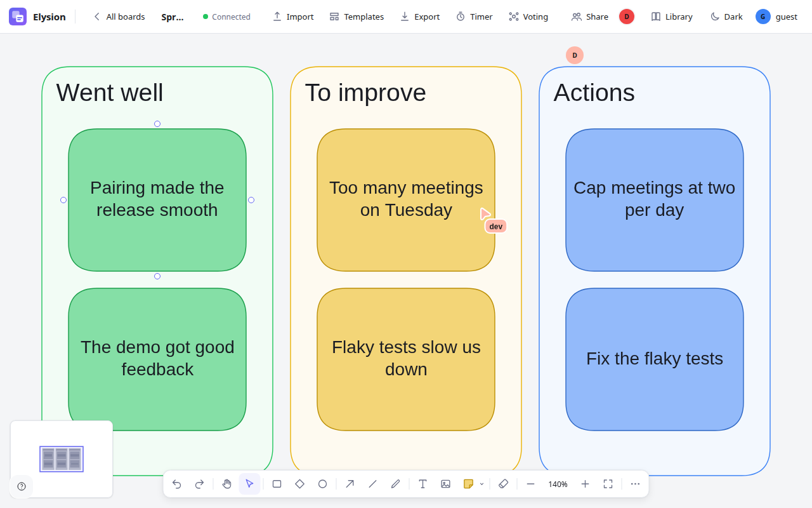Image resolution: width=812 pixels, height=508 pixels.
Task: Click the undo arrow in bottom toolbar
Action: [x=176, y=484]
